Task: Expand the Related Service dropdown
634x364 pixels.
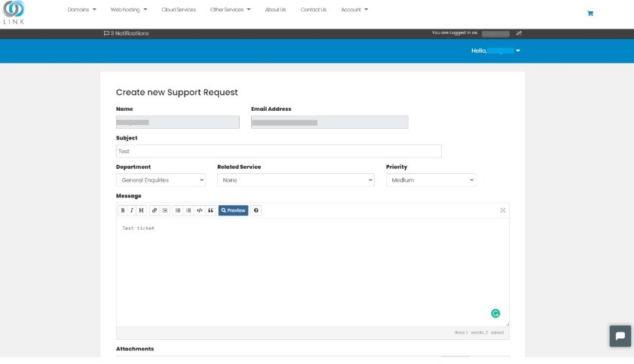Action: click(296, 180)
